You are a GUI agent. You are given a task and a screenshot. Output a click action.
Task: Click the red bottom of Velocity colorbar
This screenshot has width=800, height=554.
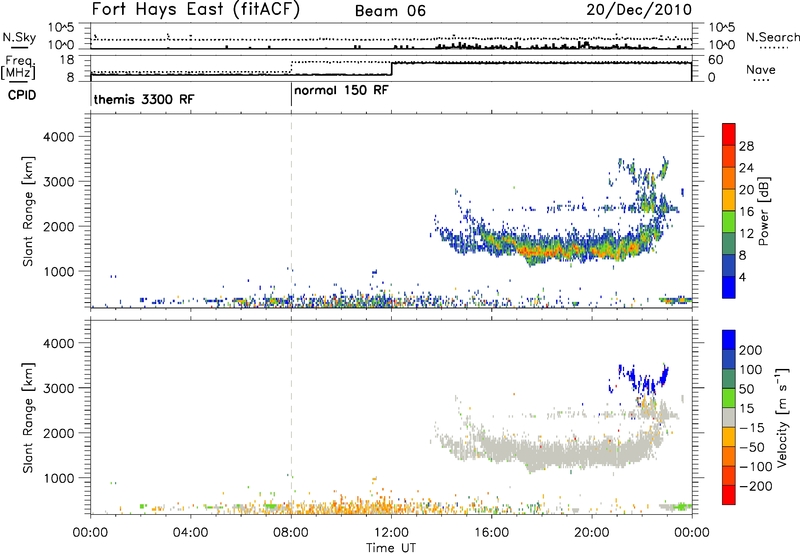click(x=729, y=495)
